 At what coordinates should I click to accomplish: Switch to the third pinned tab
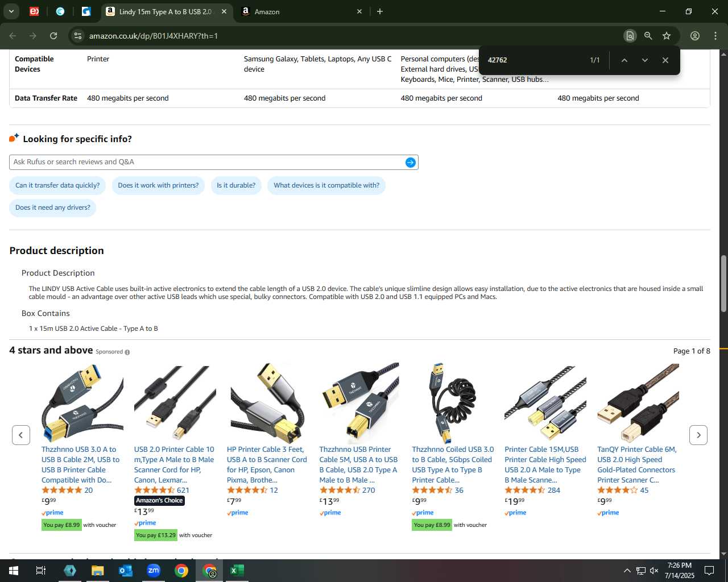[86, 11]
